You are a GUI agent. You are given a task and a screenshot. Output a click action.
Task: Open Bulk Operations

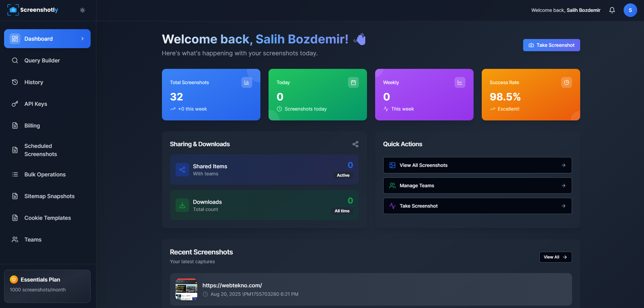point(47,174)
